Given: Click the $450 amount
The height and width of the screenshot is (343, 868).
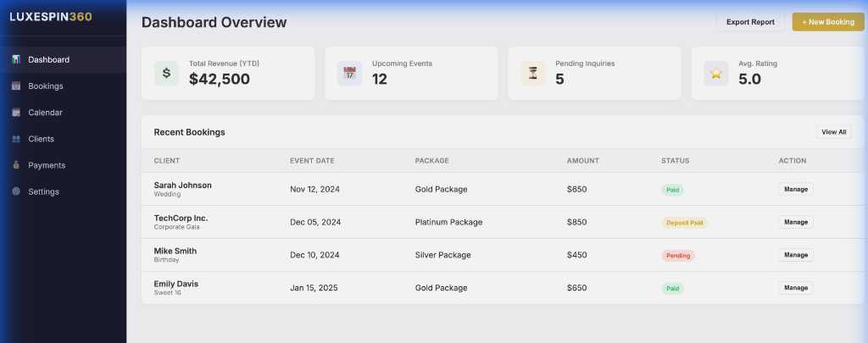Looking at the screenshot, I should [x=576, y=255].
